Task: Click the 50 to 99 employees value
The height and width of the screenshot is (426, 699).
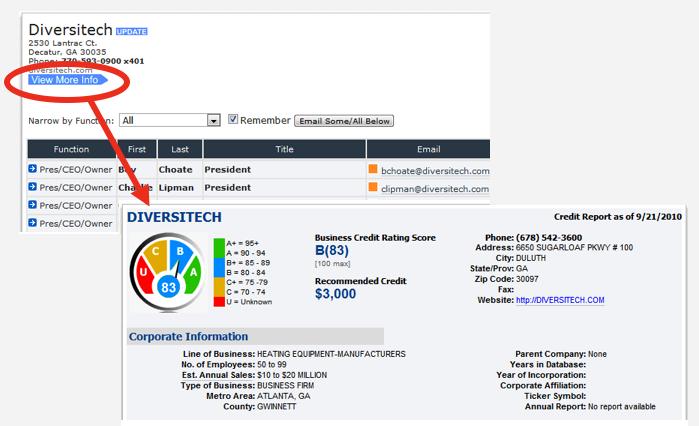Action: 271,365
